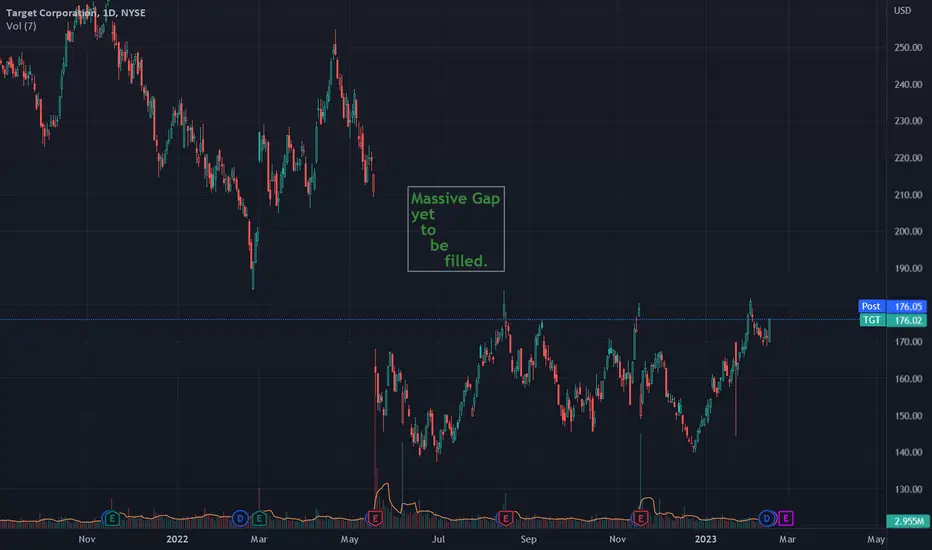The image size is (932, 550).
Task: Open the red earnings marker before Sep 2022
Action: (505, 518)
